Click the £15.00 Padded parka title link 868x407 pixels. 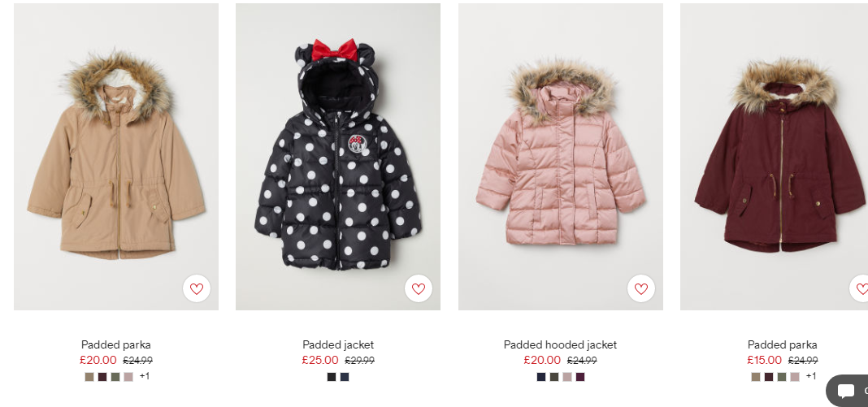click(x=782, y=344)
